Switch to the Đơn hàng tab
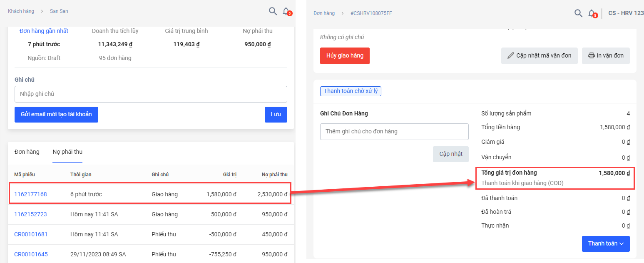Screen dimensions: 644x263 click(27, 152)
